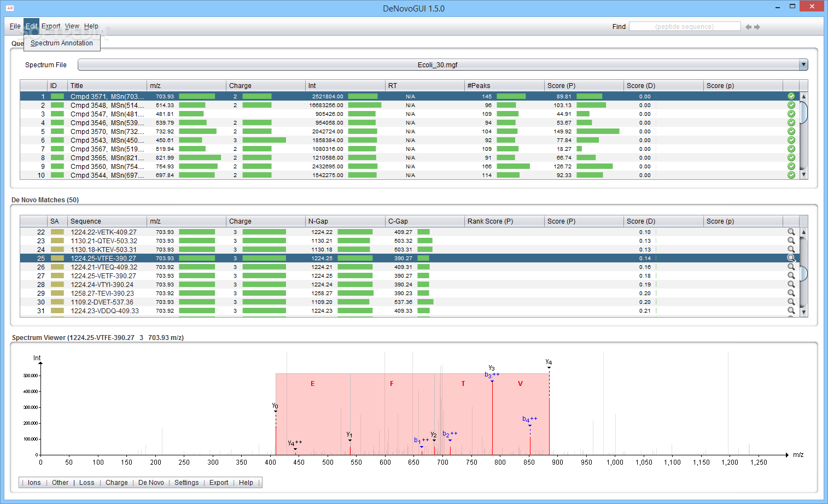Click the y4 peak annotation near 885 m/z
Viewport: 828px width, 504px height.
click(549, 362)
